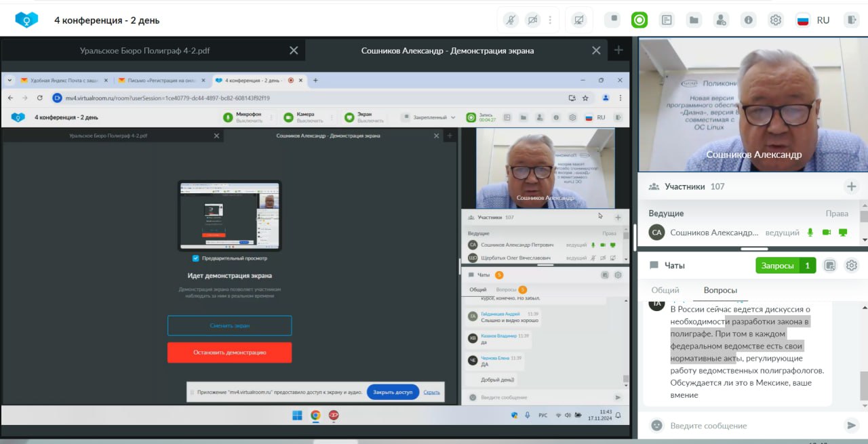
Task: Open three-dot device options next to camera
Action: (550, 20)
